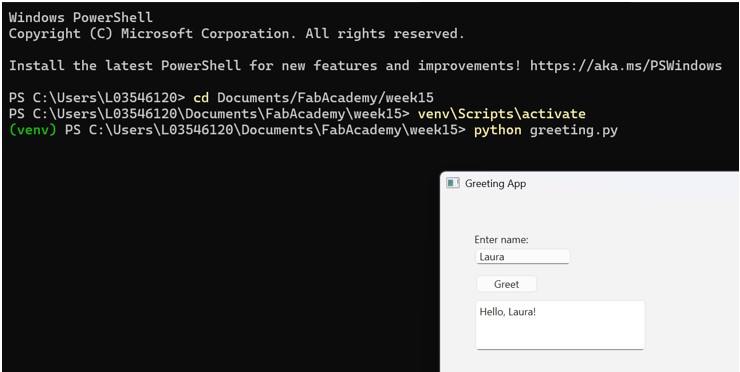The width and height of the screenshot is (740, 372).
Task: Click the yellow cd command
Action: point(201,98)
